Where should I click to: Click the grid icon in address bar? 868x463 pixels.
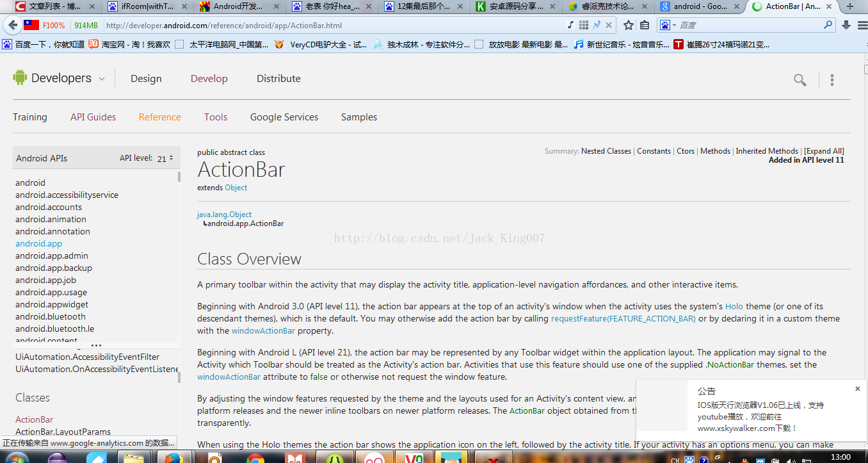[584, 25]
